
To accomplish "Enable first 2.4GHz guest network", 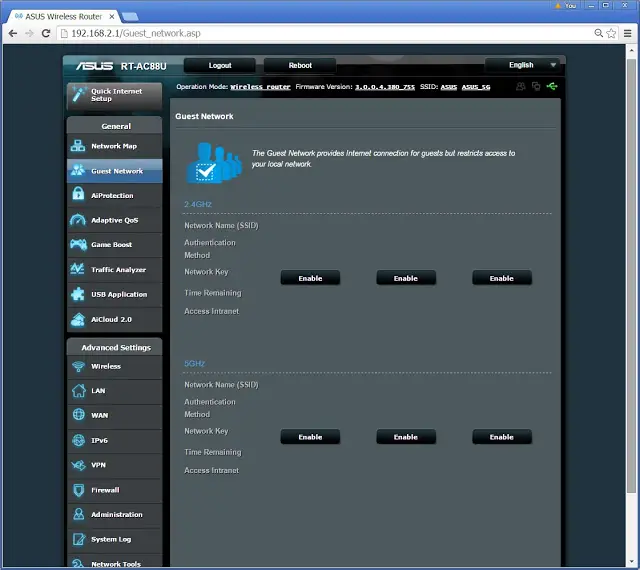I will tap(310, 278).
